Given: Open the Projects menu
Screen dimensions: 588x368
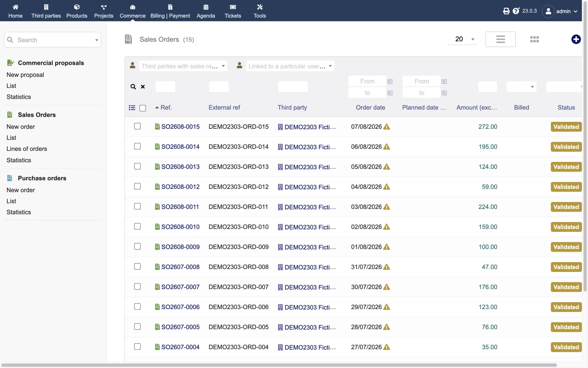Looking at the screenshot, I should [x=104, y=11].
